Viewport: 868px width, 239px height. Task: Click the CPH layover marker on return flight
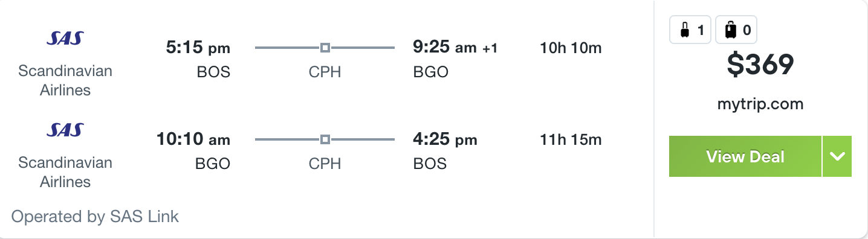[x=325, y=139]
